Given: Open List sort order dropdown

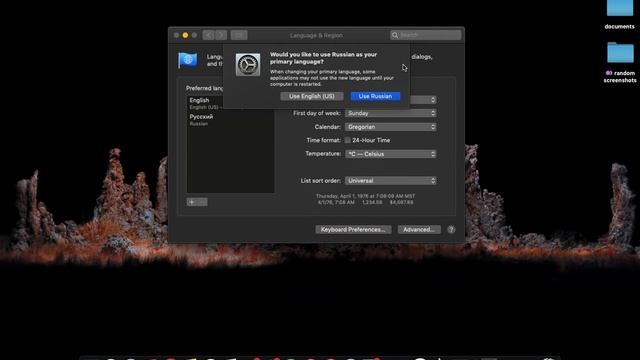Looking at the screenshot, I should click(391, 180).
